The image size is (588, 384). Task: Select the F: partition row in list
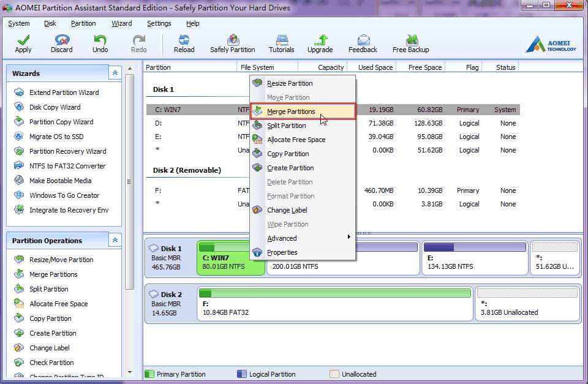coord(333,190)
